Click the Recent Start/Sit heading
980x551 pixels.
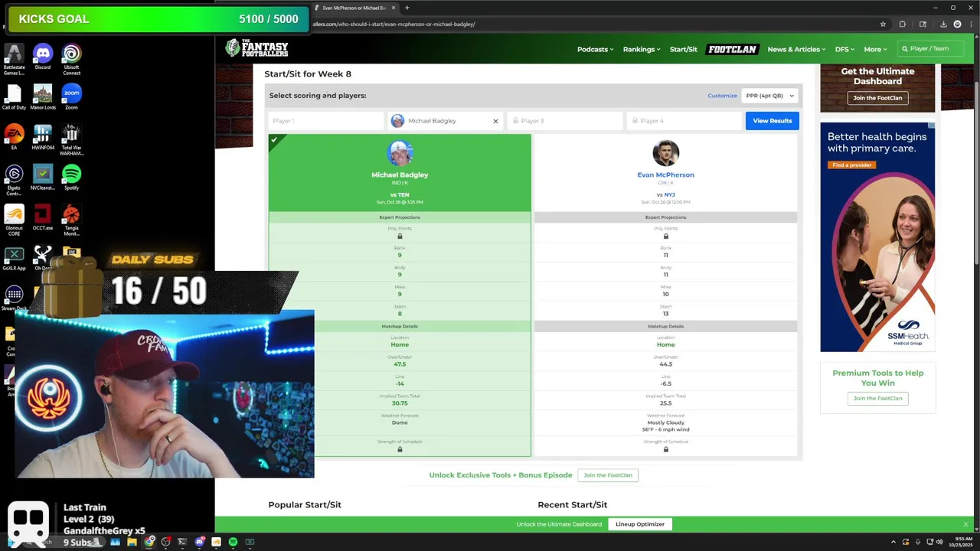click(x=573, y=504)
